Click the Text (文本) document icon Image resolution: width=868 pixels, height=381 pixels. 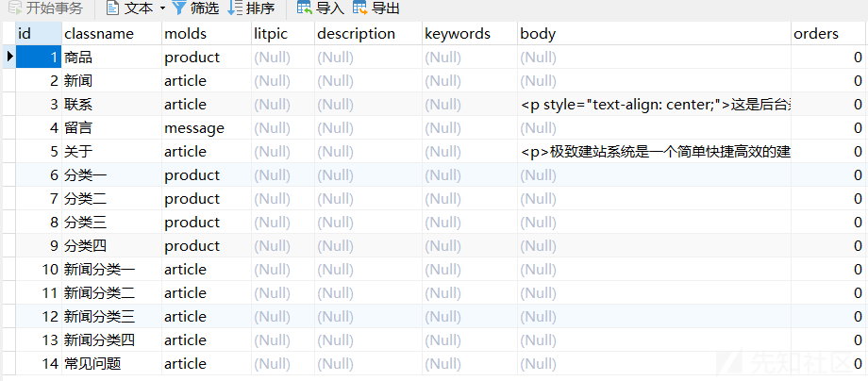click(112, 8)
